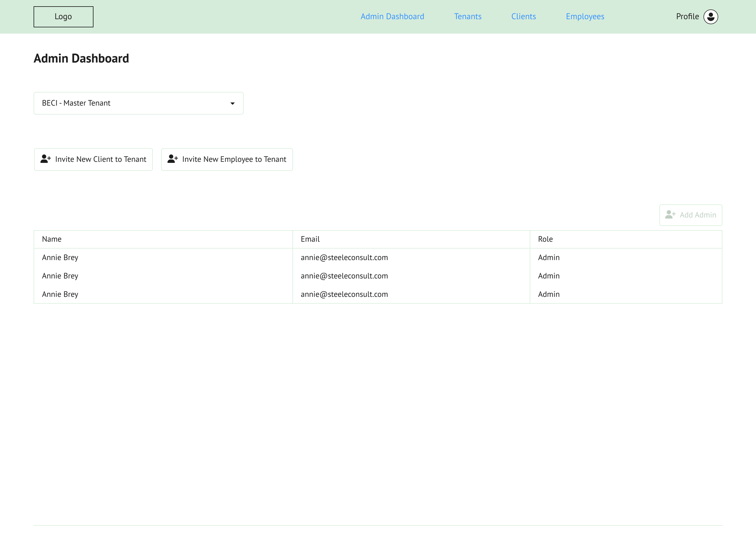Click the Logo box in header
Viewport: 756px width, 538px height.
pyautogui.click(x=63, y=17)
